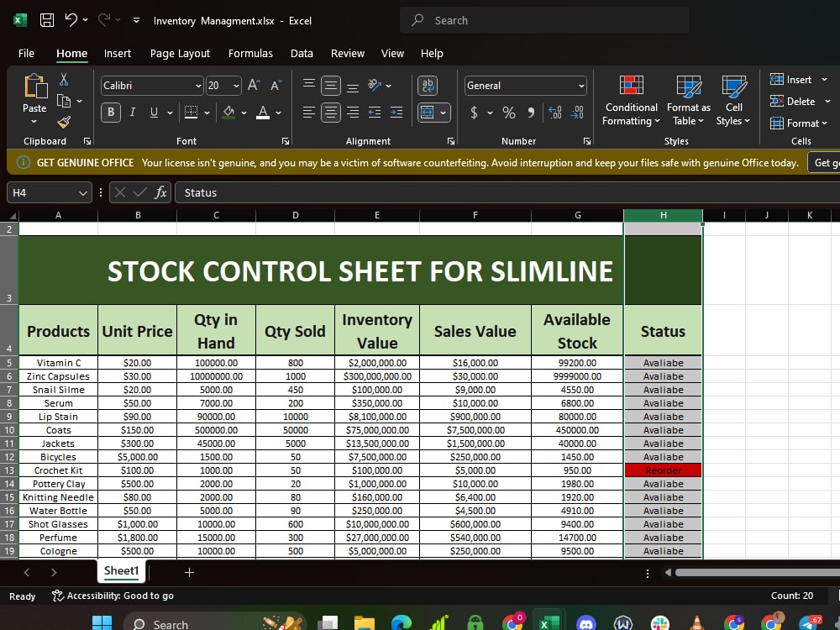Open the font name Calibri dropdown
The width and height of the screenshot is (840, 630).
click(198, 86)
